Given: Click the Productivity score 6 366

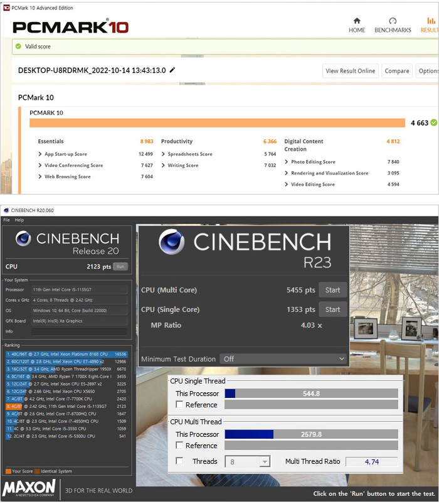Looking at the screenshot, I should [x=270, y=141].
